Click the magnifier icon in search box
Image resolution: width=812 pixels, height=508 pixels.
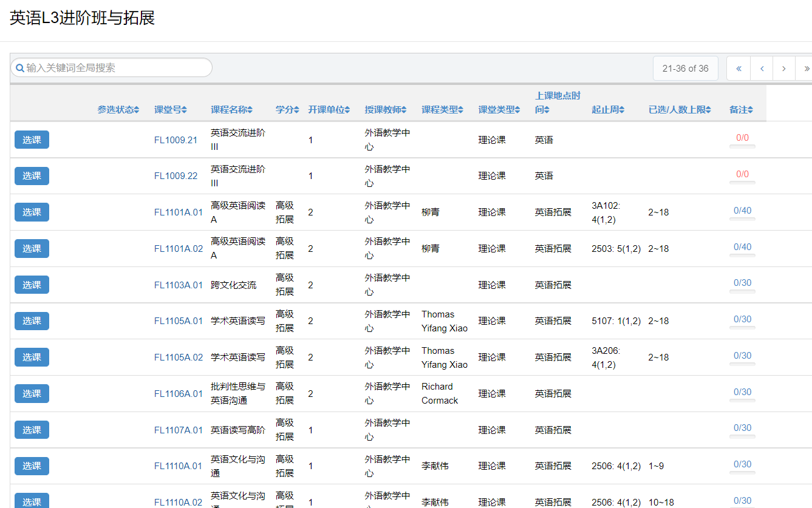coord(19,68)
